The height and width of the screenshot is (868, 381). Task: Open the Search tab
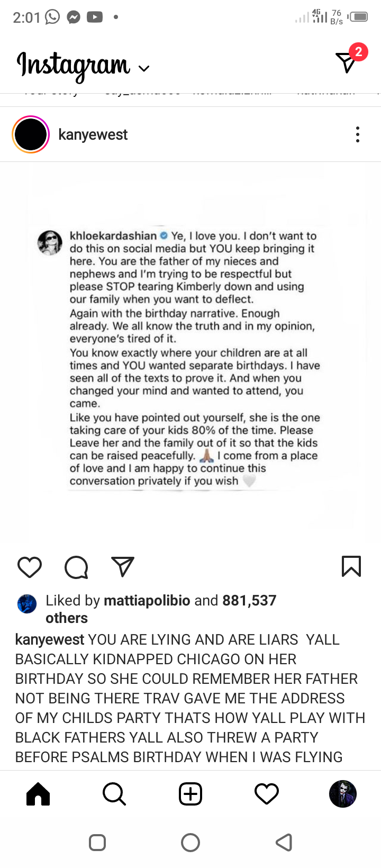pos(114,794)
